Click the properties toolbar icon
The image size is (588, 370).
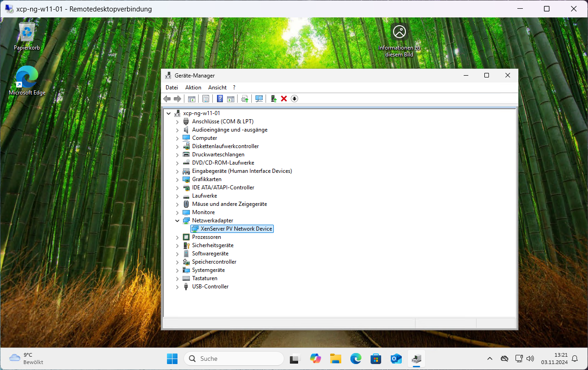pos(205,99)
